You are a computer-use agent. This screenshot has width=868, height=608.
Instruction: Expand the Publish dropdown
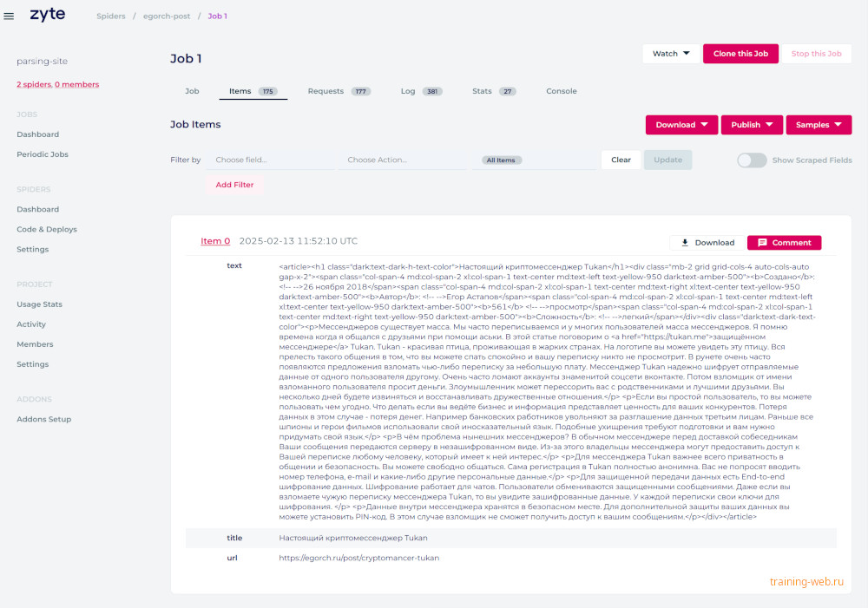751,125
